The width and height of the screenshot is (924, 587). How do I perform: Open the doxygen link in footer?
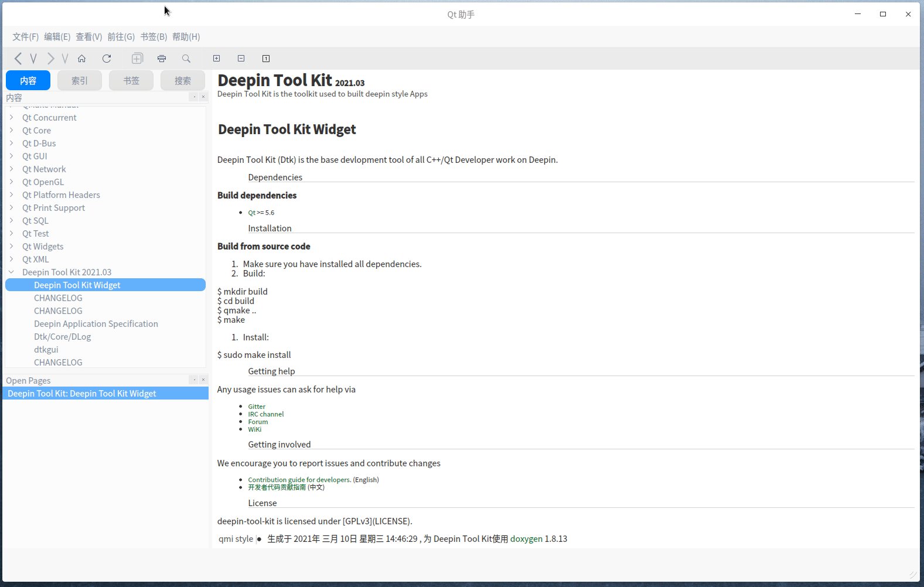click(526, 539)
